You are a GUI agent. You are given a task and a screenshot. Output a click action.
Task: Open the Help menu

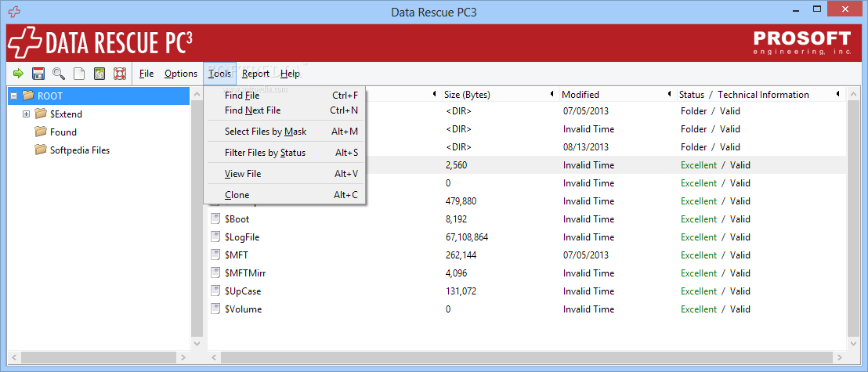(x=290, y=74)
